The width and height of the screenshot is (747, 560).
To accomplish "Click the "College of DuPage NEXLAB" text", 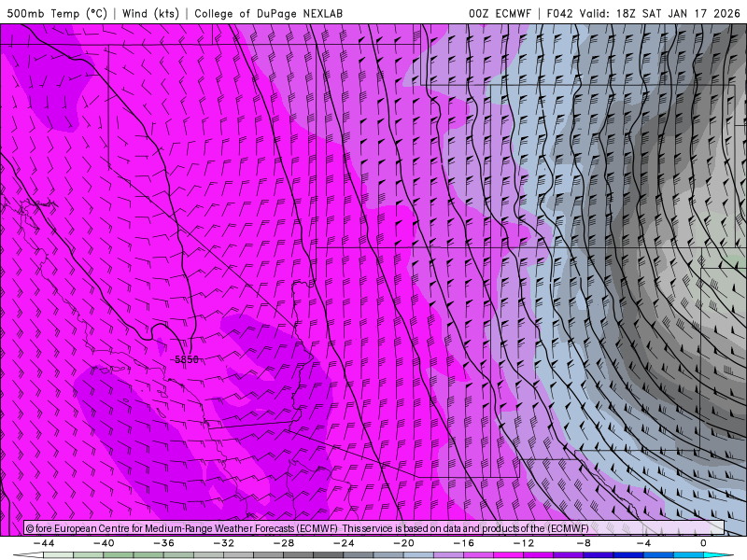I will coord(268,13).
